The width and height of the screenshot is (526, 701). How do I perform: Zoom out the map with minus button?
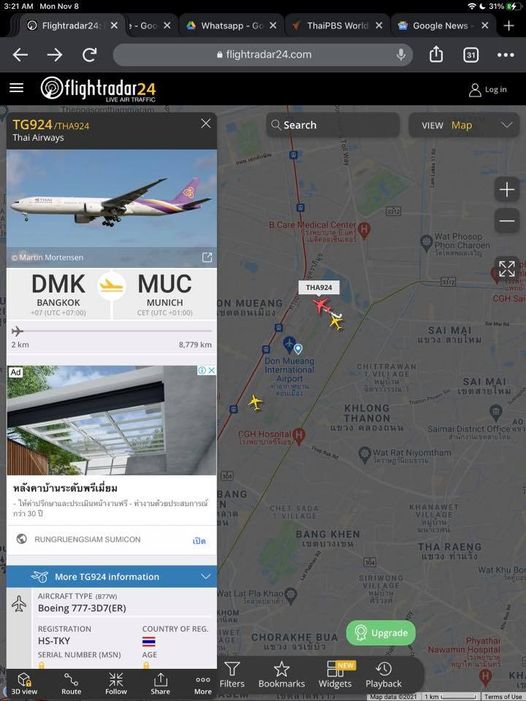pos(507,220)
